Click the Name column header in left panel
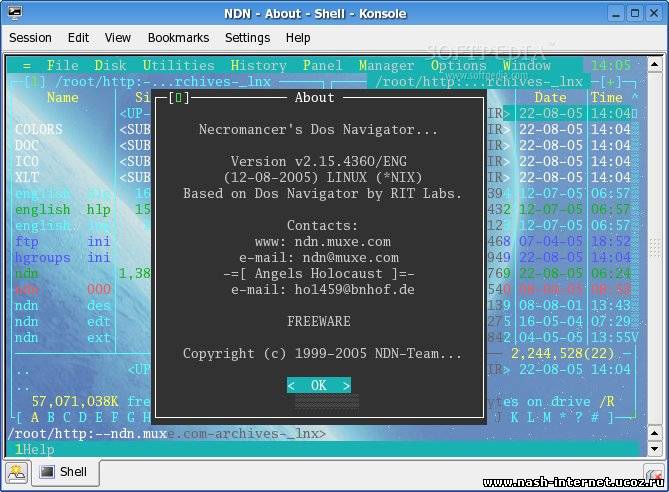This screenshot has width=669, height=492. pos(63,98)
